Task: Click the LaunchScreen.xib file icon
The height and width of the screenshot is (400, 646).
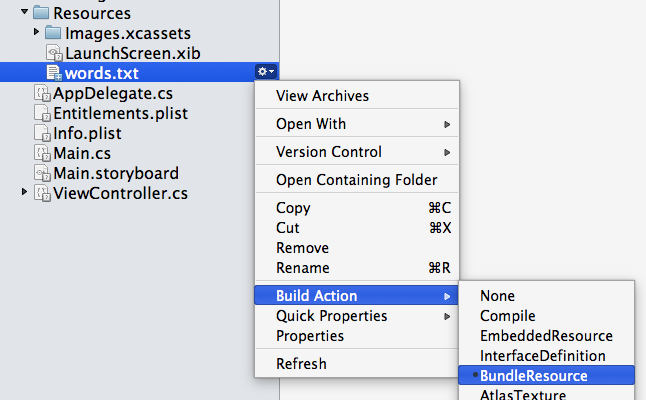Action: point(54,53)
